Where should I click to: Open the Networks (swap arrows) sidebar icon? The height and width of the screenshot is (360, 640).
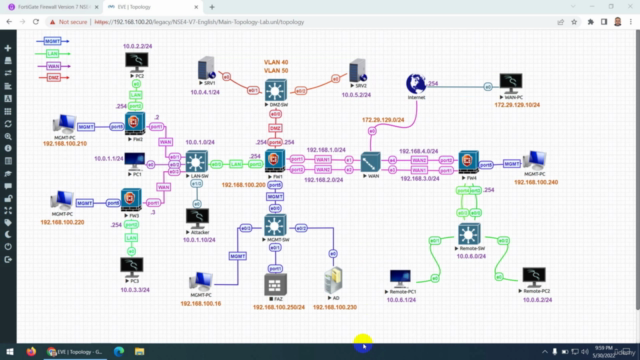click(x=8, y=73)
